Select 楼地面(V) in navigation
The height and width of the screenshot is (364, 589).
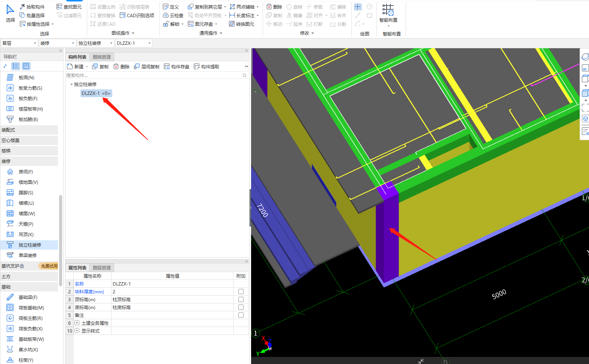coord(28,182)
